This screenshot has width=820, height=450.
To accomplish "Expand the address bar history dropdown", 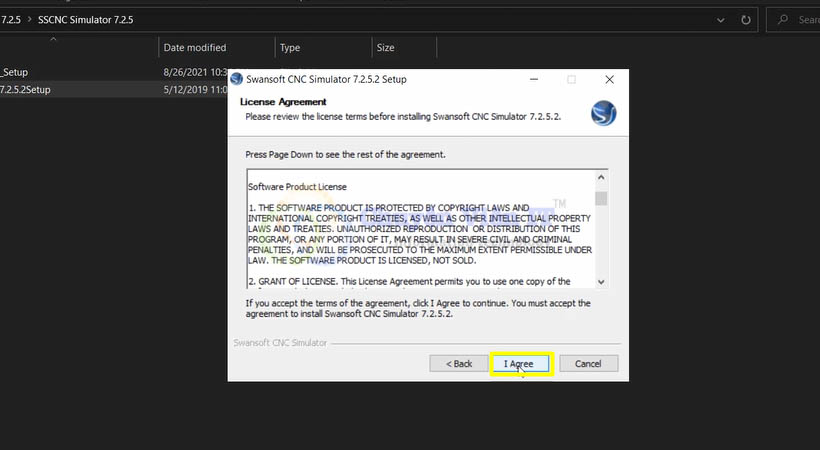I will tap(721, 19).
